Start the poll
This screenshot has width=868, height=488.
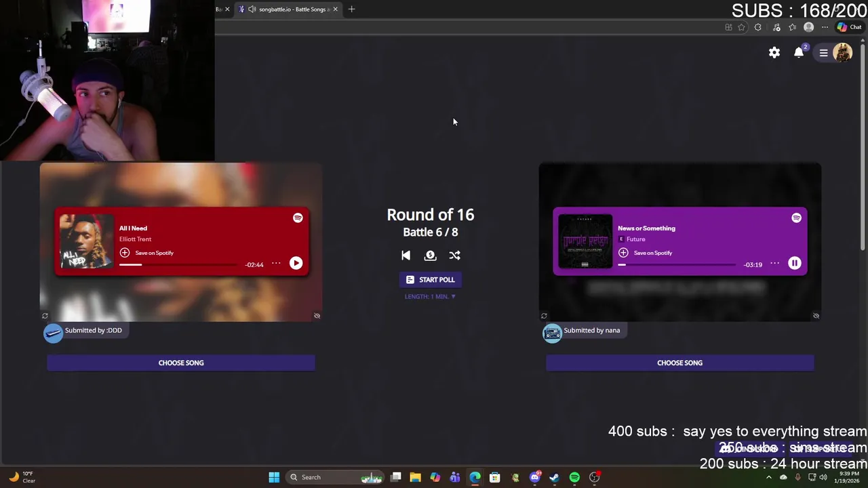[431, 279]
